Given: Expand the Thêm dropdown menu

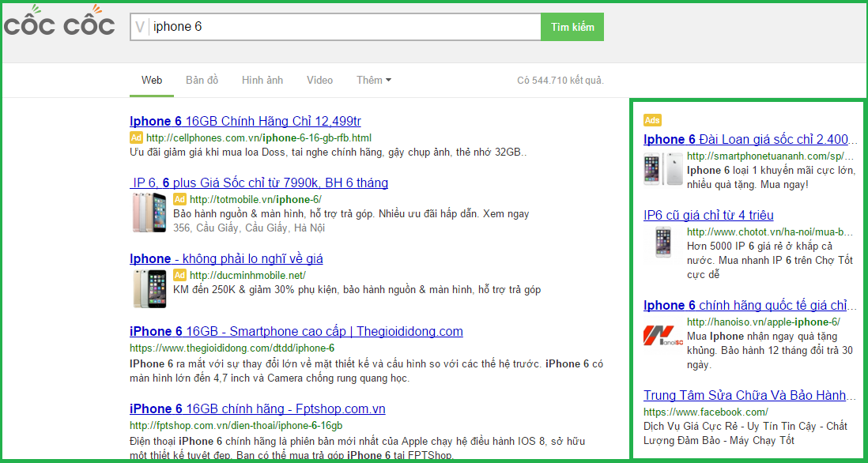Looking at the screenshot, I should coord(373,80).
